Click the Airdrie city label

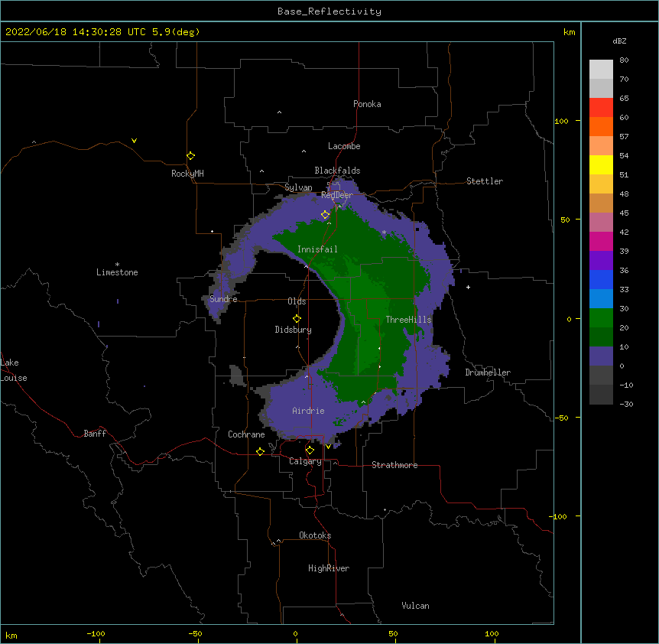click(x=308, y=411)
